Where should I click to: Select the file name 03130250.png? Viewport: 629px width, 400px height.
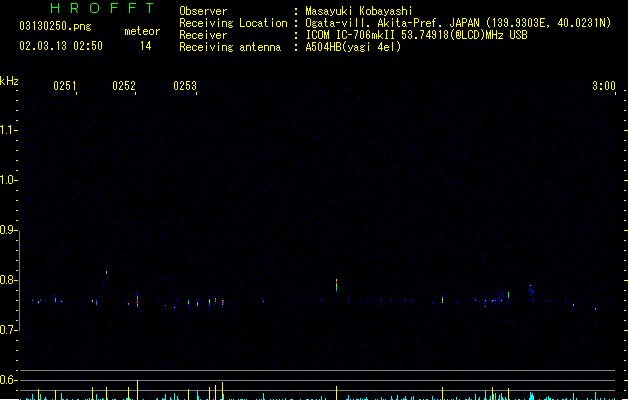click(x=55, y=26)
